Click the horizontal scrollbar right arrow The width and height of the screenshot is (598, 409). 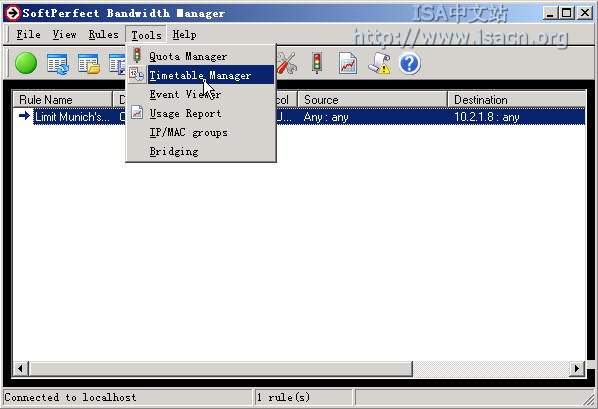pos(577,369)
